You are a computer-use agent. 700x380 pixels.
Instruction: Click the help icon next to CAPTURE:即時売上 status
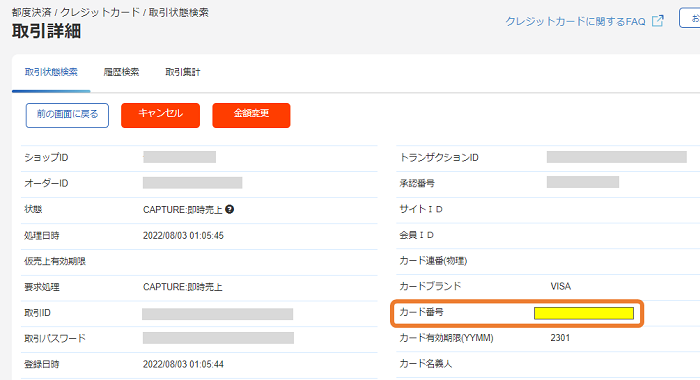tap(229, 209)
